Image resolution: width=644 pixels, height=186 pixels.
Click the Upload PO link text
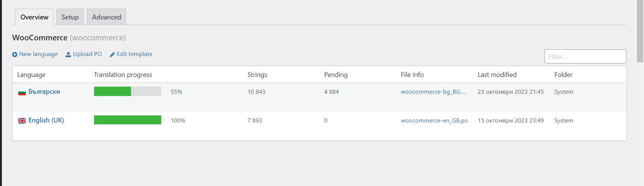click(87, 54)
